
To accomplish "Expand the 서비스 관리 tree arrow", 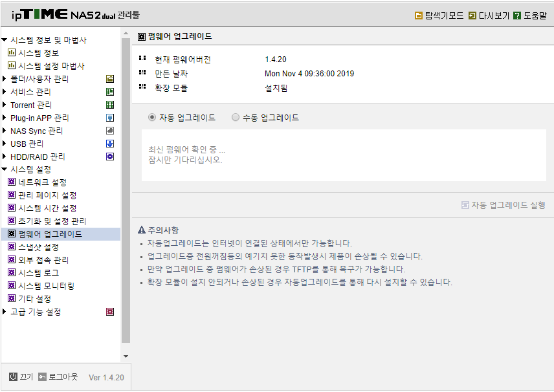I will click(x=5, y=92).
